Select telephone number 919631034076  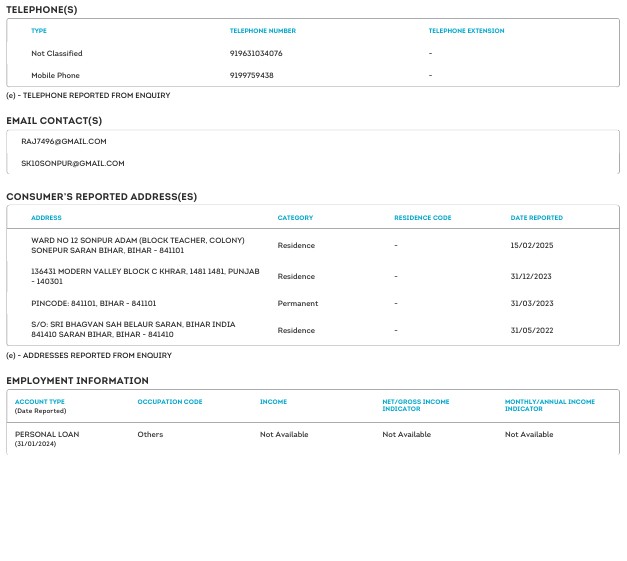pyautogui.click(x=256, y=53)
